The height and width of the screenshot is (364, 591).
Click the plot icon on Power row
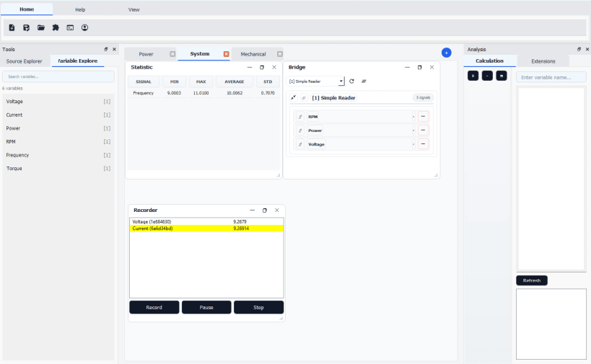[300, 130]
